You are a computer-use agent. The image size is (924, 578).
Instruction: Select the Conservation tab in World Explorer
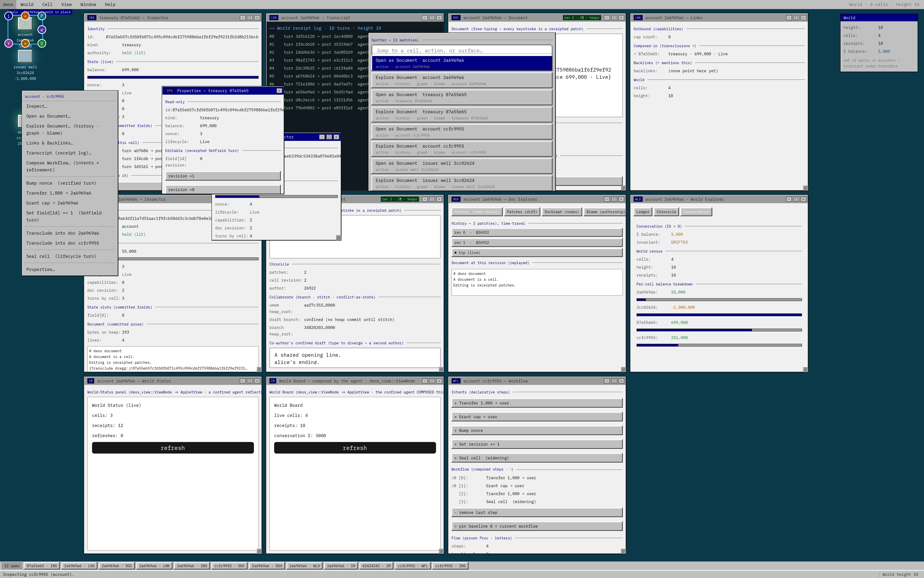(x=696, y=212)
